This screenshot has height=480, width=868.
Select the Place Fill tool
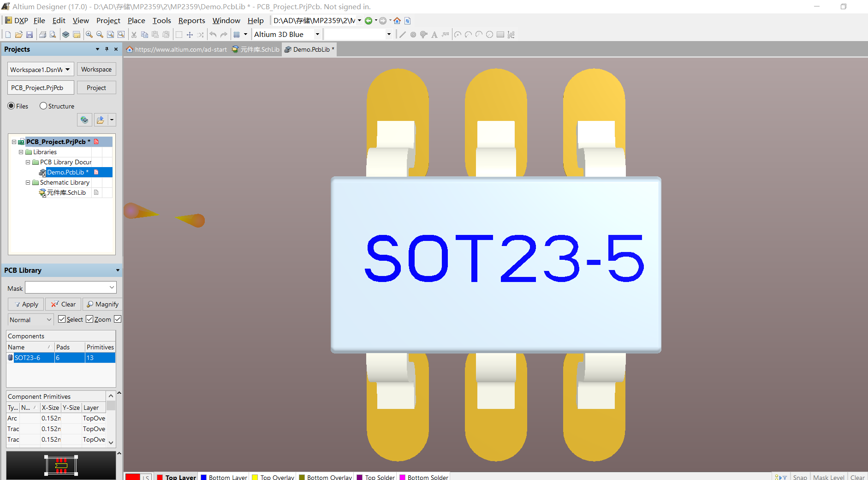(x=501, y=34)
